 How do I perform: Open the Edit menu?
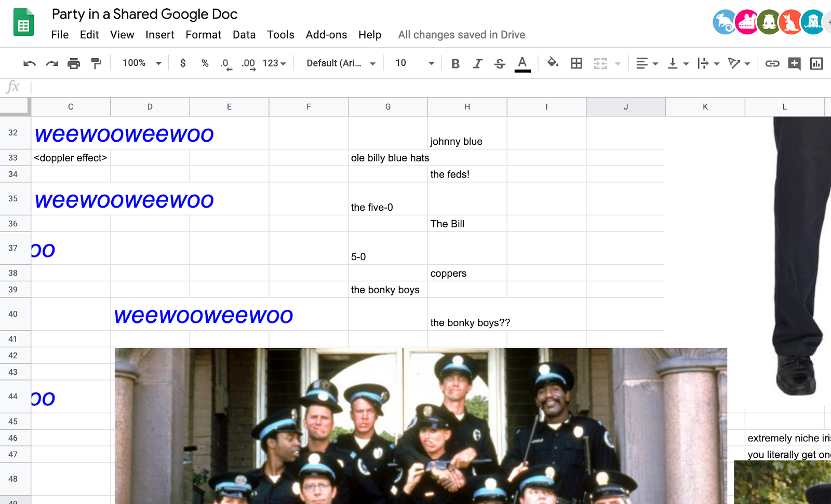[x=89, y=35]
